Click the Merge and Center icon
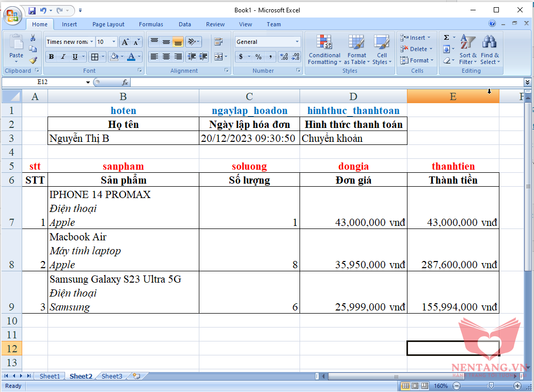Viewport: 534px width, 392px height. [219, 57]
